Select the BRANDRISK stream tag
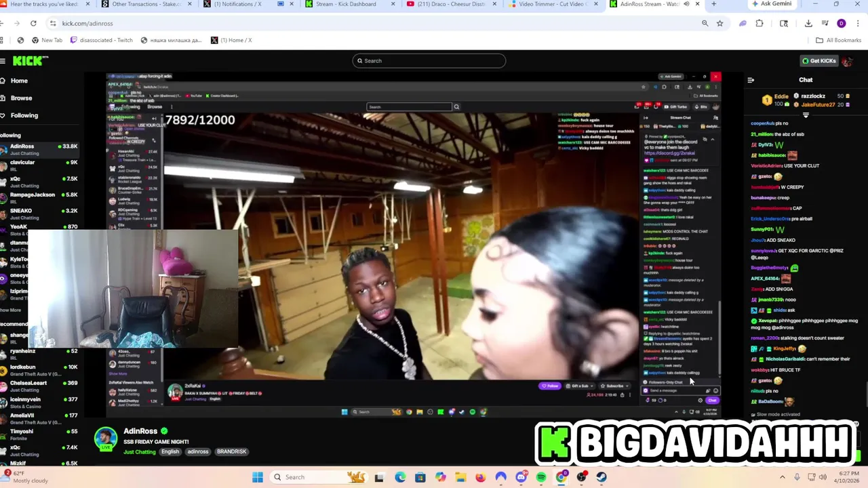Viewport: 868px width, 488px height. [x=232, y=451]
